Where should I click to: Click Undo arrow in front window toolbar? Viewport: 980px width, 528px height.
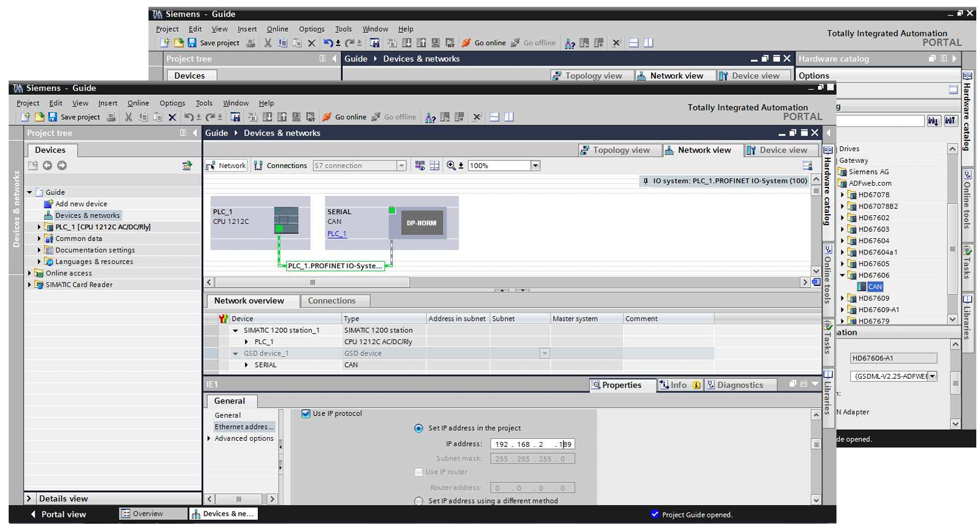coord(189,117)
